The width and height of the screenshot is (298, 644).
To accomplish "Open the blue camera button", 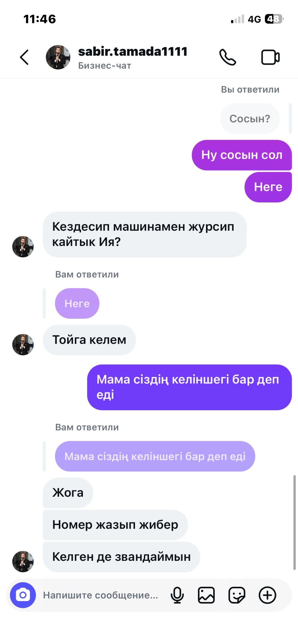I will click(23, 595).
